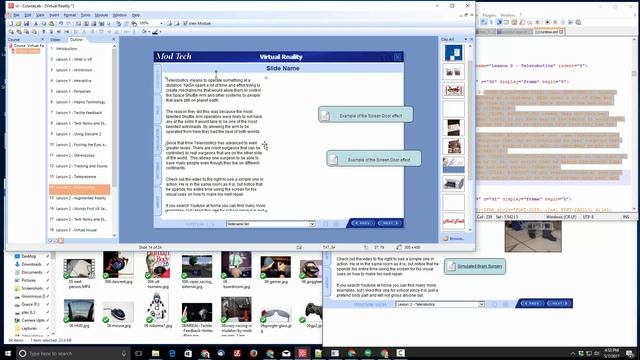Open Lesson 2 - Telerobotics dropdown in preview window
Viewport: 640px width, 360px height.
pos(481,304)
